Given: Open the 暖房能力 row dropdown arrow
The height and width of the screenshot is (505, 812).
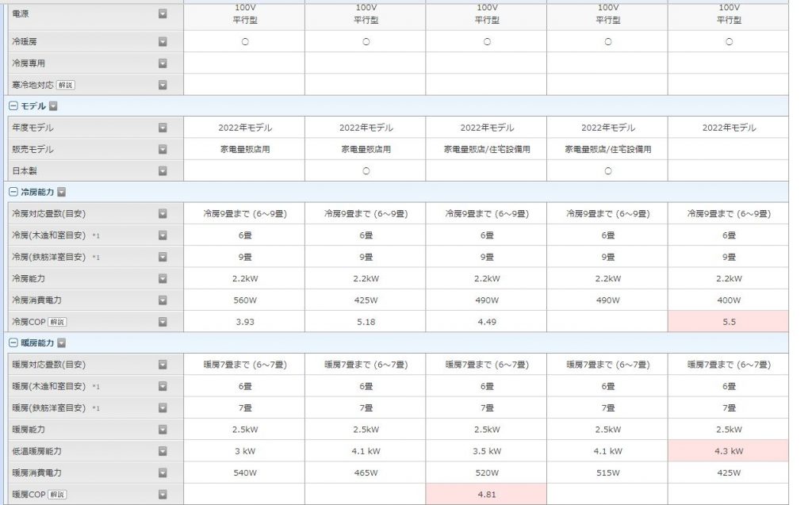Looking at the screenshot, I should point(163,430).
